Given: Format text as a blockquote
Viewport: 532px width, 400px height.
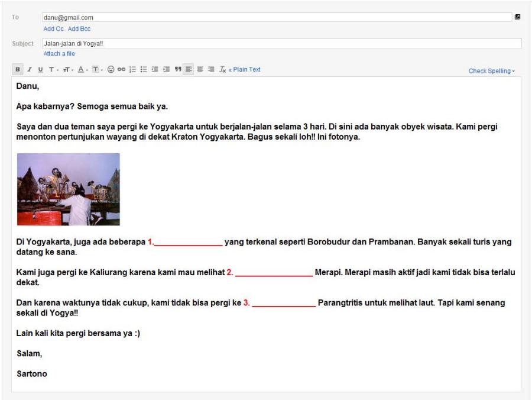Looking at the screenshot, I should [x=179, y=69].
